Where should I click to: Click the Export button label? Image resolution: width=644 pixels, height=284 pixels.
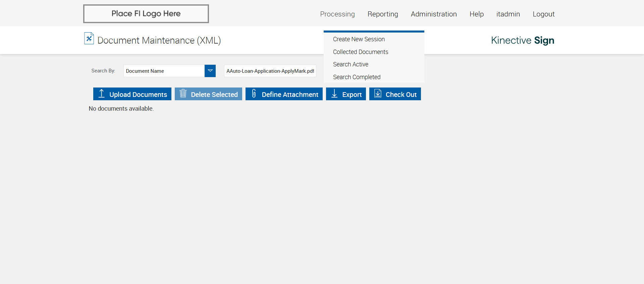pyautogui.click(x=352, y=95)
